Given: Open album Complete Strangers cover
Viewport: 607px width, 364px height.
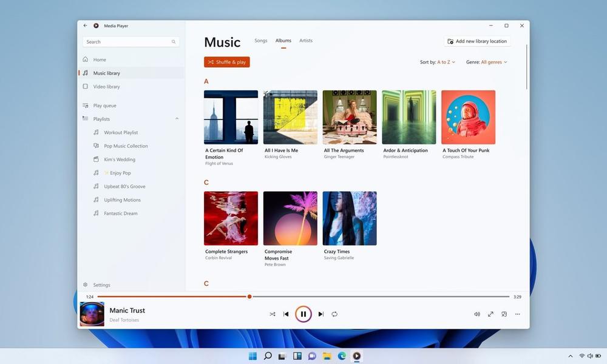Looking at the screenshot, I should point(231,218).
